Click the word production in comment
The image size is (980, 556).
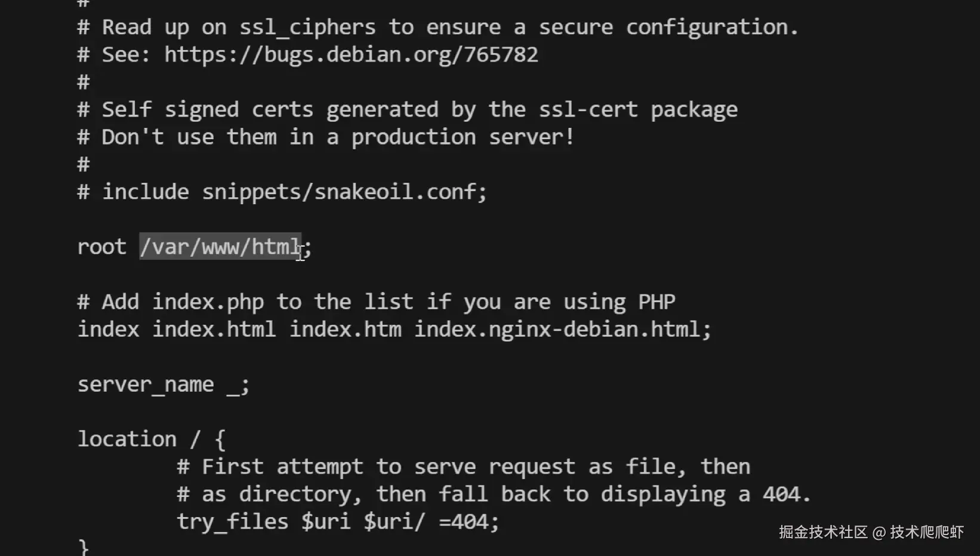pos(413,137)
